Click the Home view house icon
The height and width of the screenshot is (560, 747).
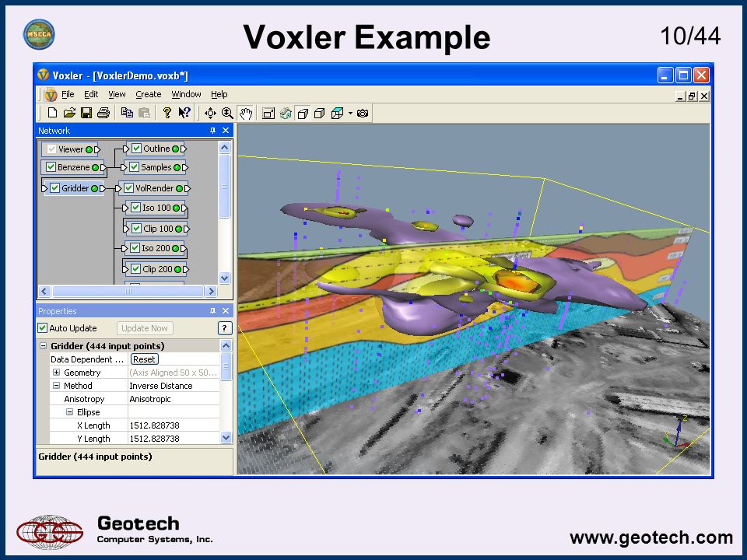[286, 114]
